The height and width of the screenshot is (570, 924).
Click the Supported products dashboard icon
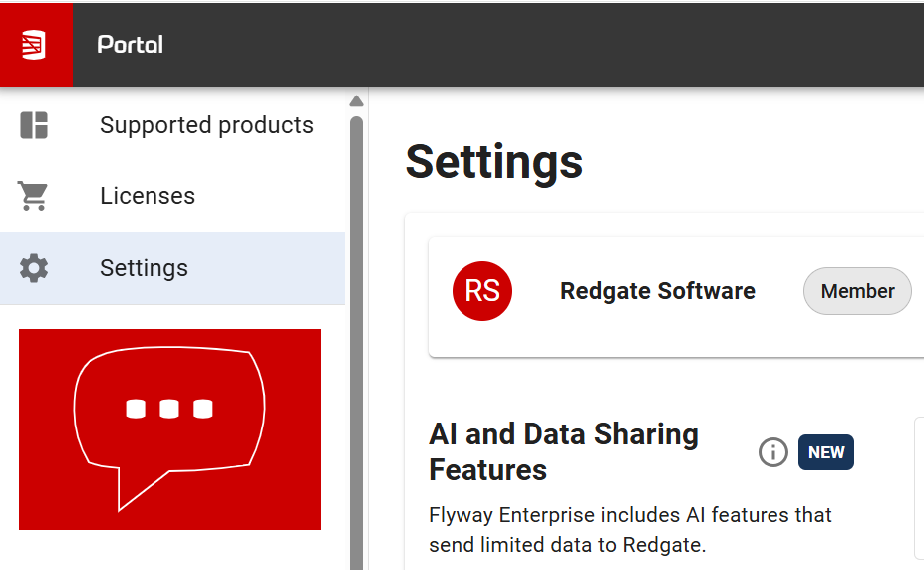[34, 125]
